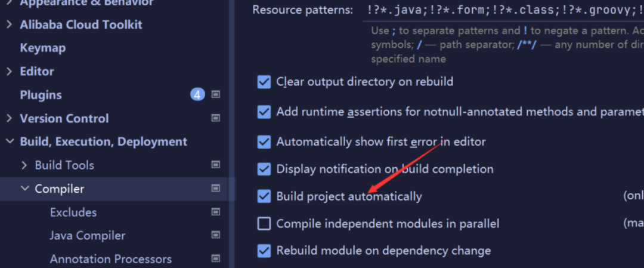Click the project-level icon beside Version Control
Screen dimensions: 644x268
(x=216, y=118)
